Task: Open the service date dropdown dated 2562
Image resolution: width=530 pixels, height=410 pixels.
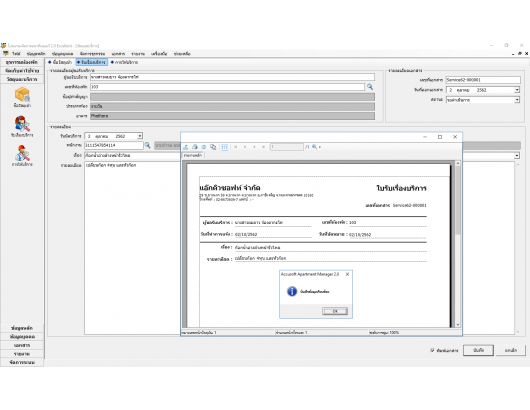Action: pyautogui.click(x=140, y=136)
